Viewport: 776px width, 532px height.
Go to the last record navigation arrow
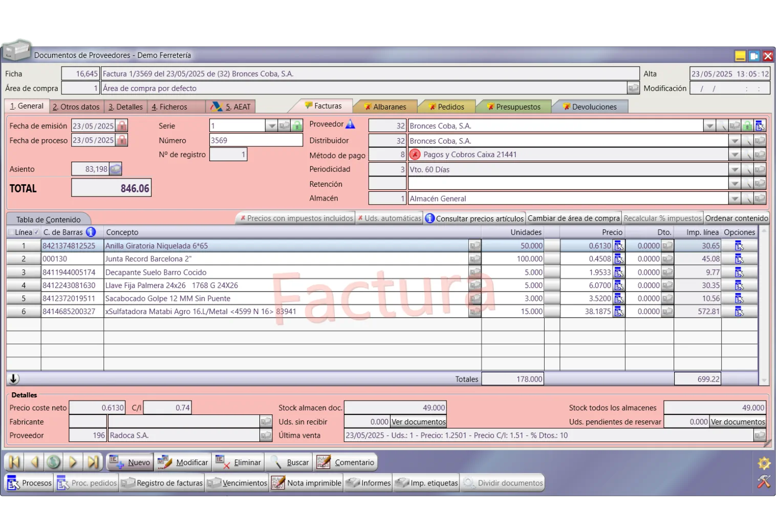pyautogui.click(x=93, y=462)
